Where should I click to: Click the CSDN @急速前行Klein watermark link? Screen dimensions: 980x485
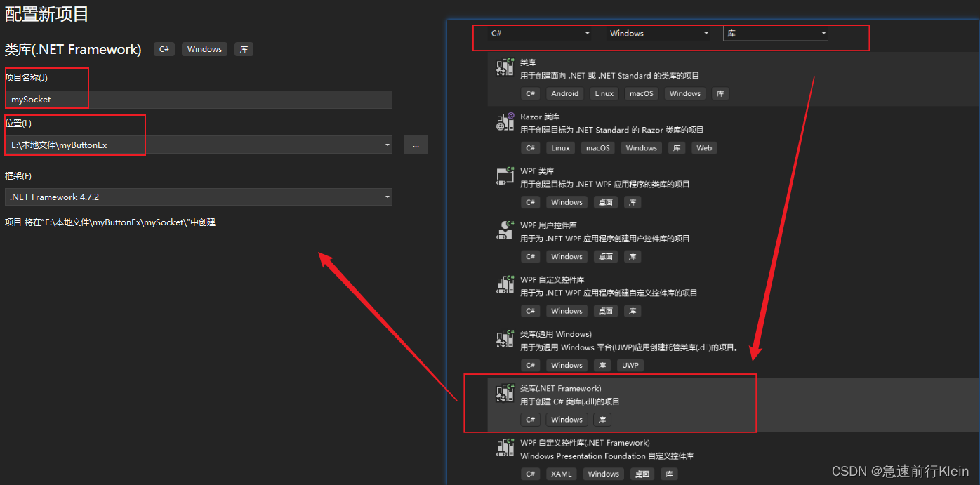click(x=901, y=472)
